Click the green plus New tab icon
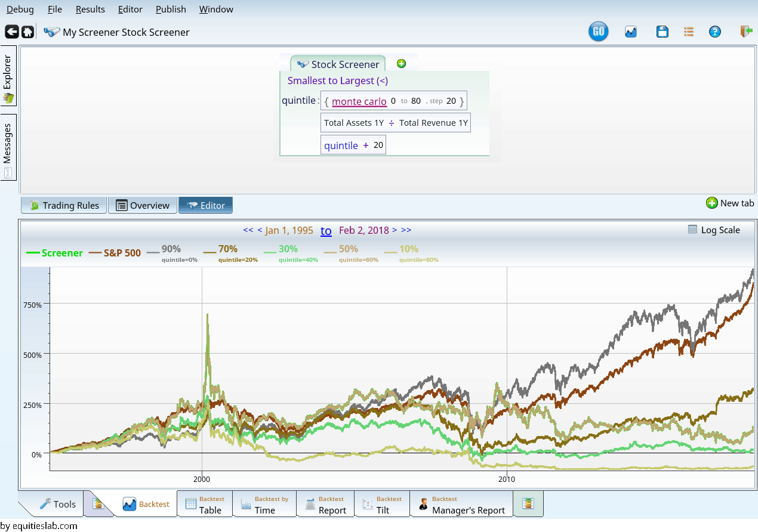The image size is (758, 532). (x=711, y=203)
